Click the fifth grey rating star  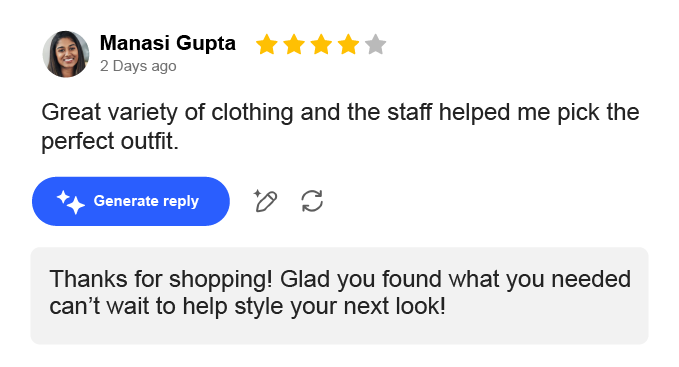[x=375, y=45]
